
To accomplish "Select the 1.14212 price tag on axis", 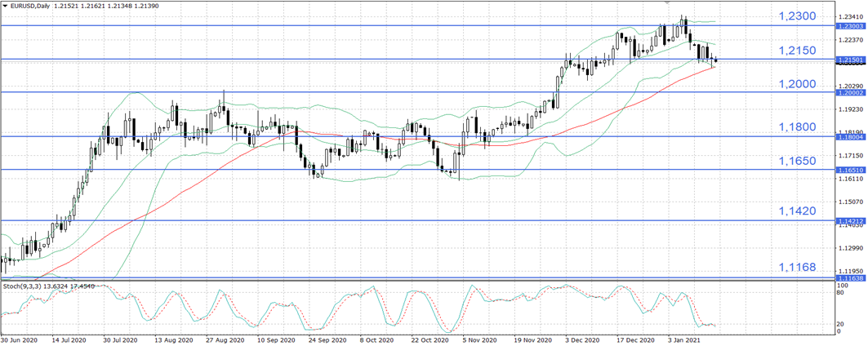I will tap(851, 221).
